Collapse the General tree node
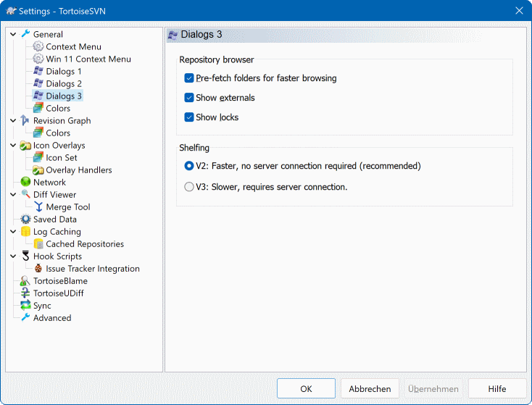The height and width of the screenshot is (405, 532). coord(13,34)
